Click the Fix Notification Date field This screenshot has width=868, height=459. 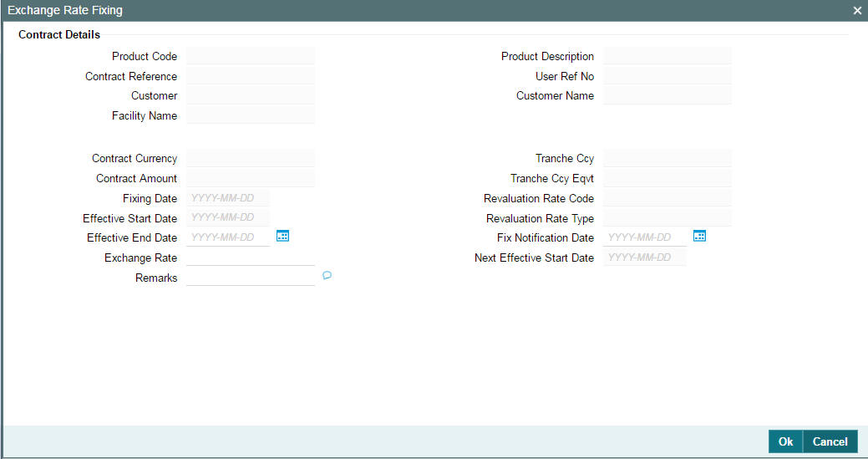645,237
